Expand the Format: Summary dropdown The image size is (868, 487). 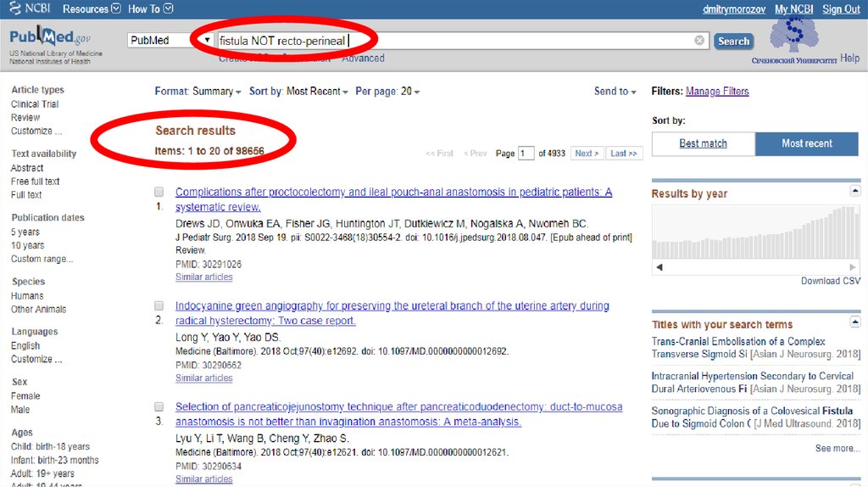pos(198,92)
